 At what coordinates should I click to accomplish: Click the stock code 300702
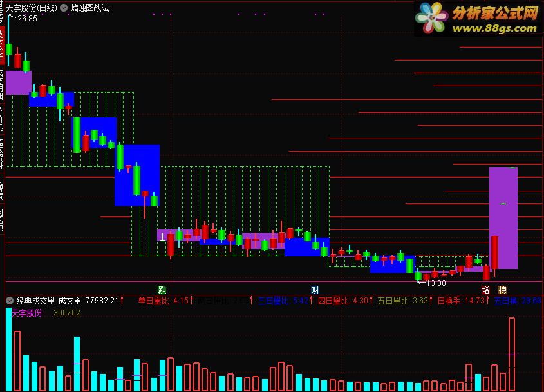pyautogui.click(x=67, y=313)
